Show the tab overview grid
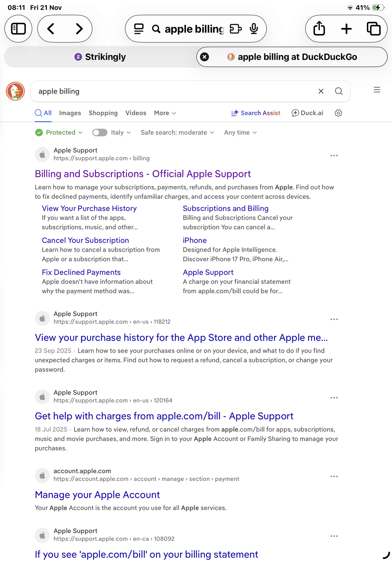Image resolution: width=392 pixels, height=561 pixels. pyautogui.click(x=373, y=29)
